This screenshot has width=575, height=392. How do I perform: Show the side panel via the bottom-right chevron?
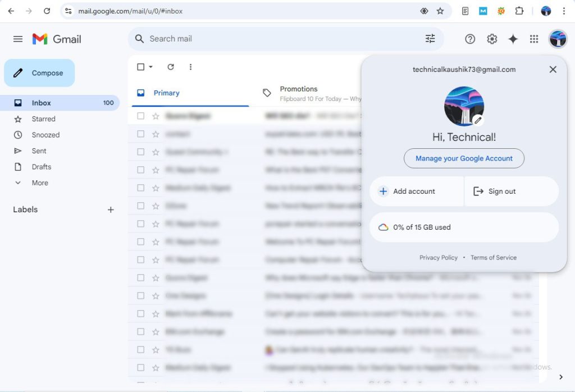[x=561, y=377]
